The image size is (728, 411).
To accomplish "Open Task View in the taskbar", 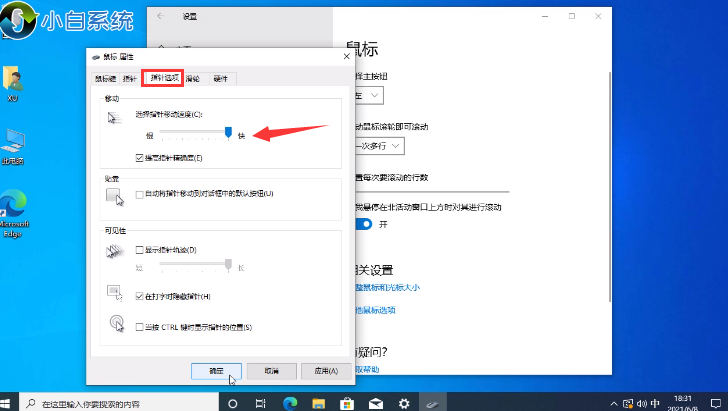I will (x=262, y=403).
